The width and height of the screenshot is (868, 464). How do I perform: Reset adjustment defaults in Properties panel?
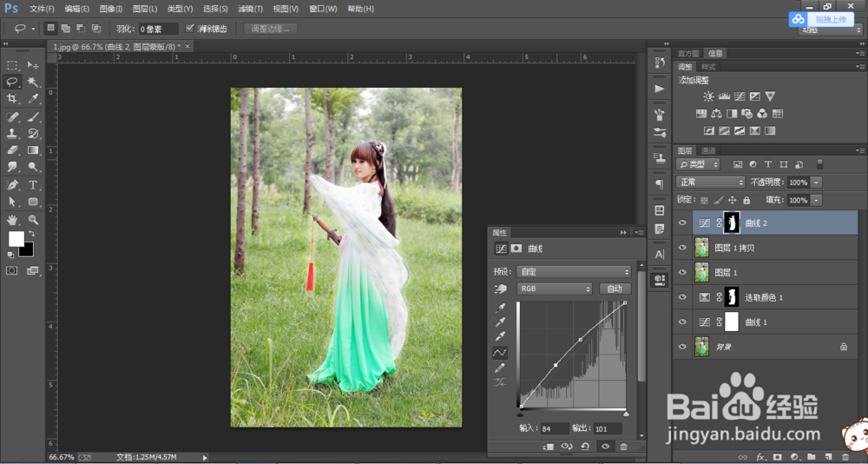click(585, 447)
